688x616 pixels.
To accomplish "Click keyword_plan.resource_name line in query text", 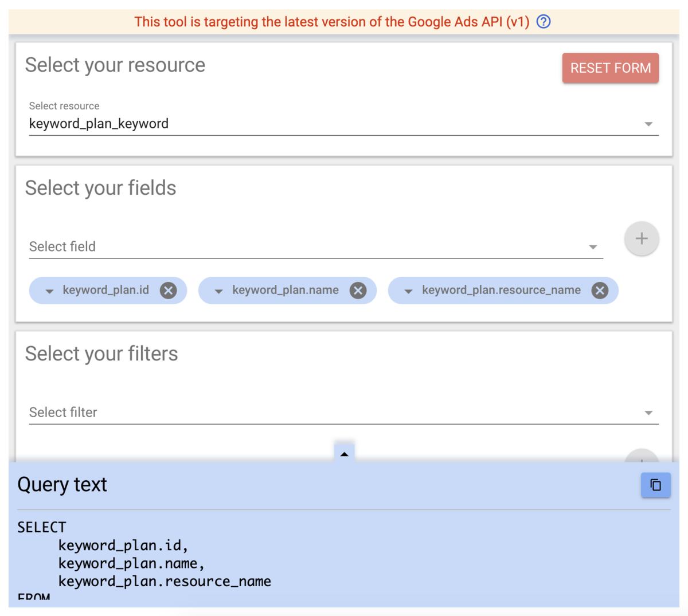I will coord(165,582).
